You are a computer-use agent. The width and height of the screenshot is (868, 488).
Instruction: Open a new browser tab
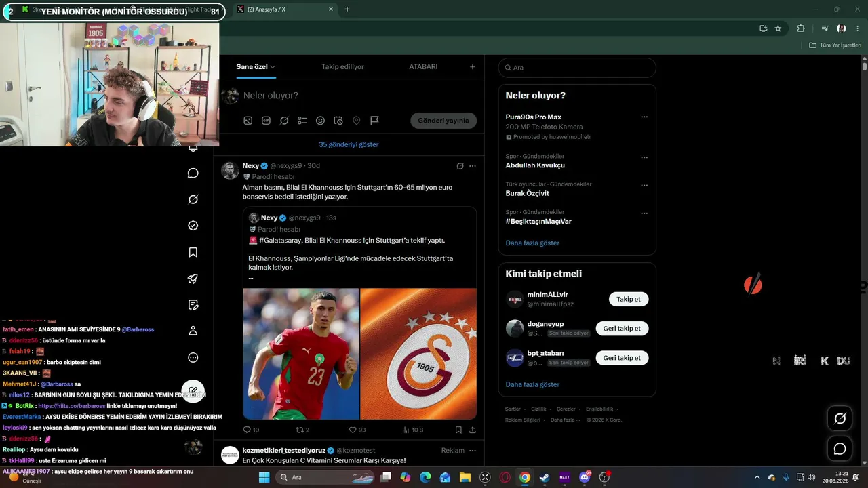tap(347, 9)
